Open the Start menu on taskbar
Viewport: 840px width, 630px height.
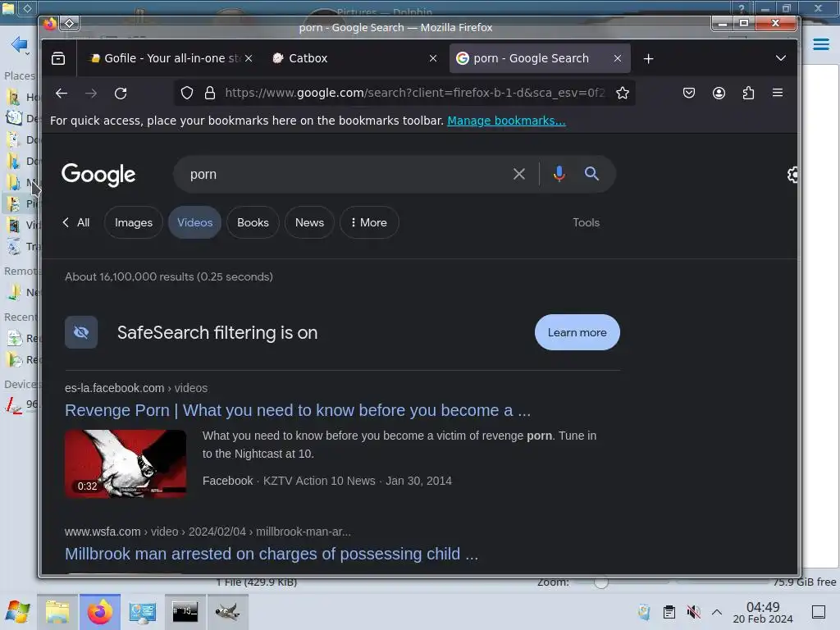[18, 612]
